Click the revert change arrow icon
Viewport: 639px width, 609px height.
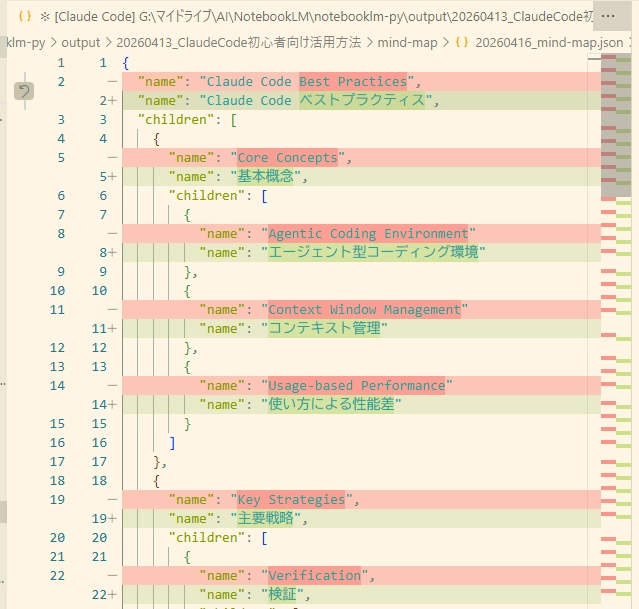click(x=24, y=91)
